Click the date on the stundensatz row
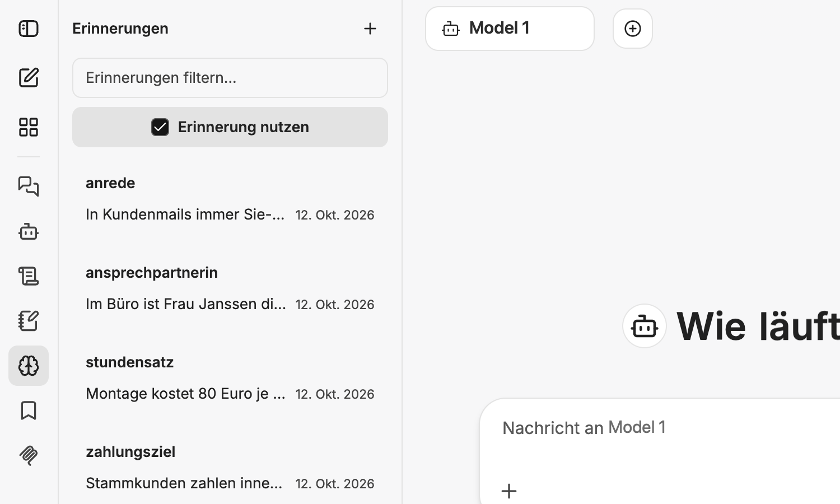 point(335,394)
